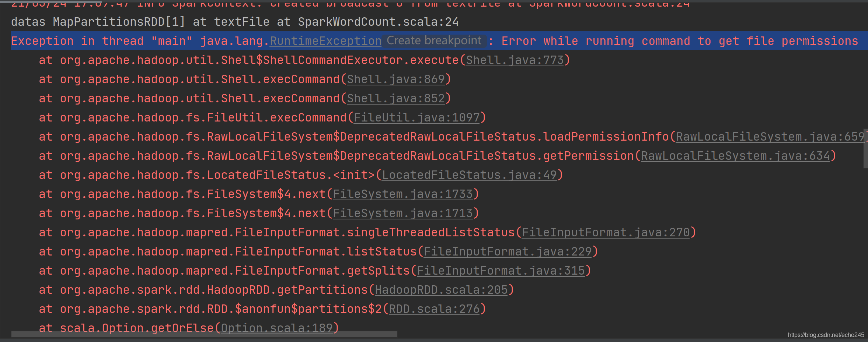Open the RuntimeException class link

pyautogui.click(x=325, y=41)
